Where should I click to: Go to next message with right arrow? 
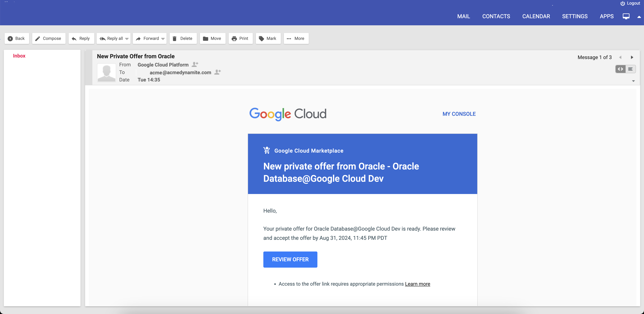(x=632, y=57)
